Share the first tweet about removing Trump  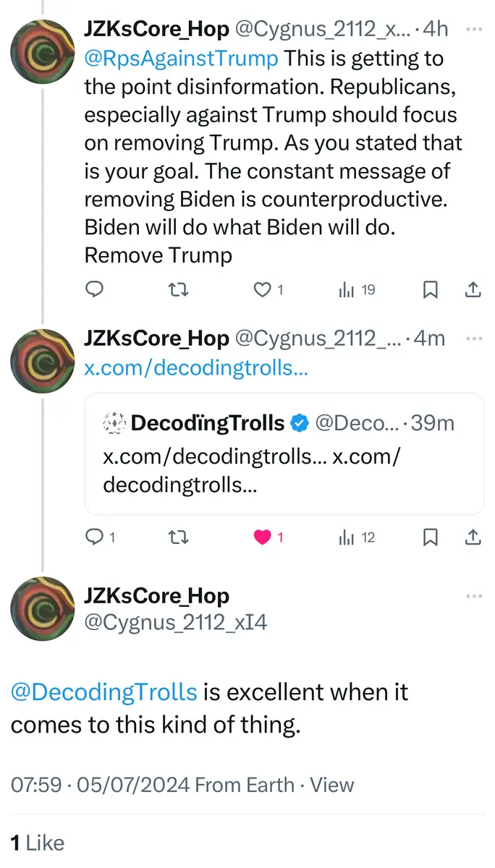pos(472,290)
